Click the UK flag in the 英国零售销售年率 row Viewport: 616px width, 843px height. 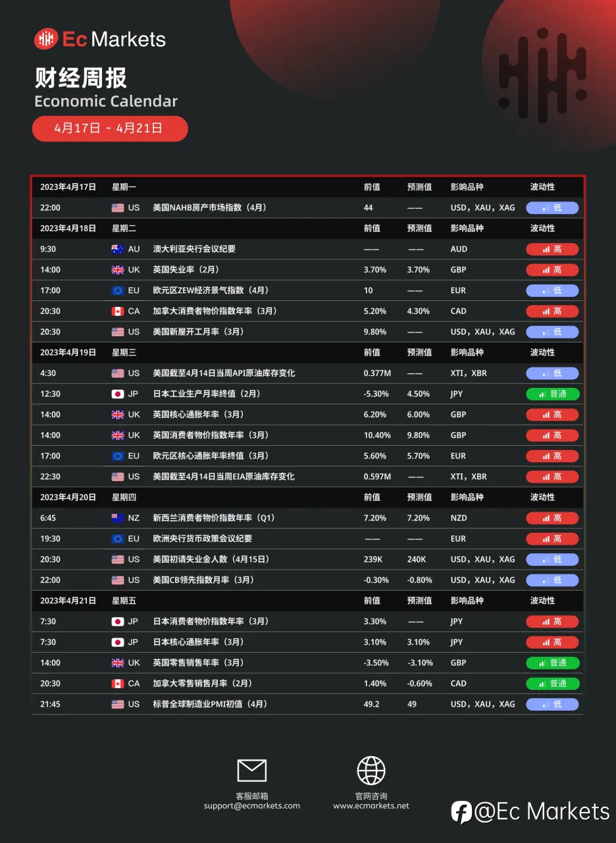point(118,663)
